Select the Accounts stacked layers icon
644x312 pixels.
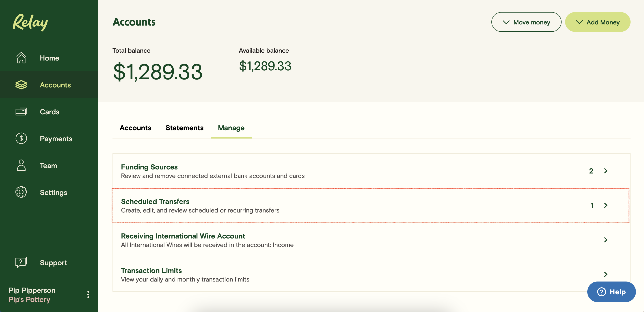coord(21,85)
